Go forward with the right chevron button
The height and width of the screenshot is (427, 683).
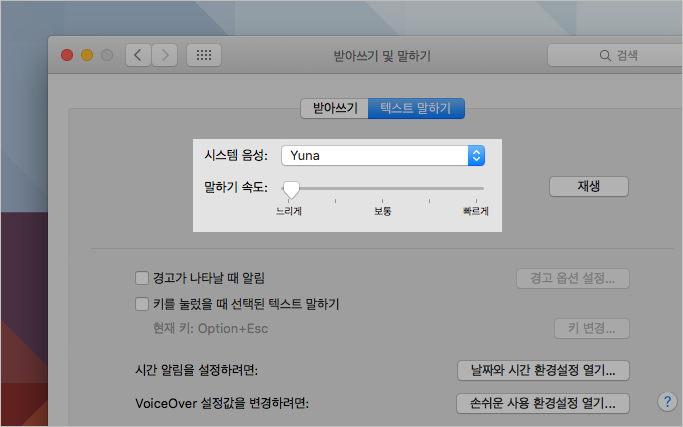pyautogui.click(x=165, y=55)
